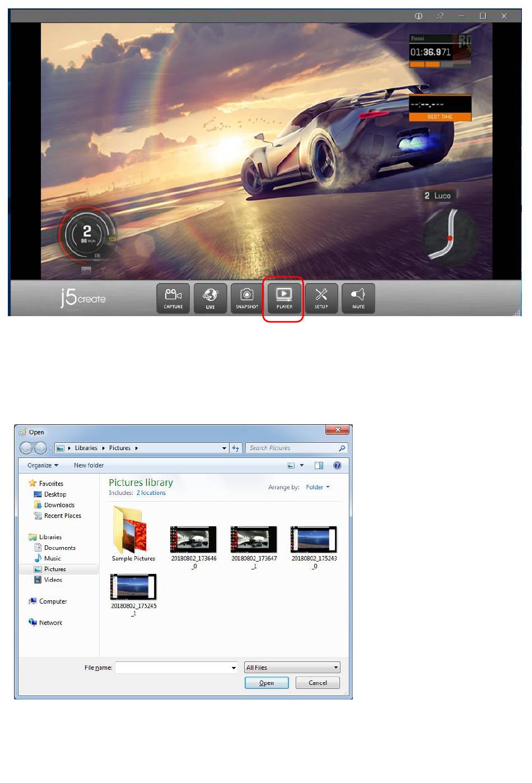Click Libraries in the address breadcrumb
532x783 pixels.
point(86,448)
